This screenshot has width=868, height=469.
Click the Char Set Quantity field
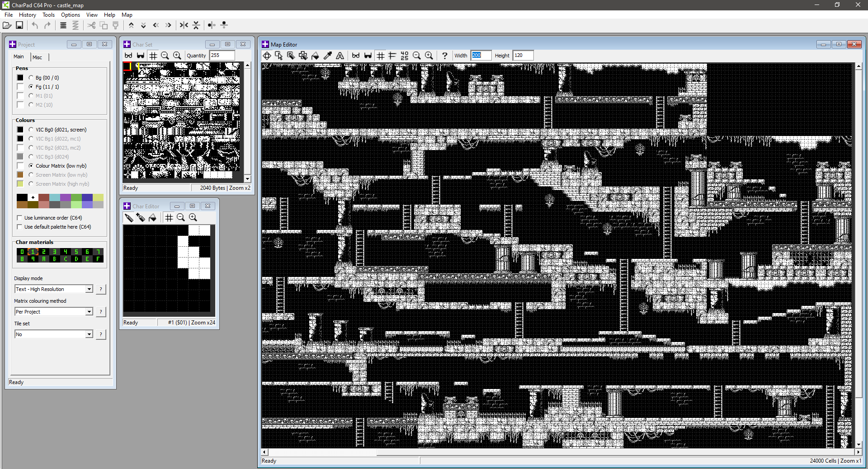[222, 56]
